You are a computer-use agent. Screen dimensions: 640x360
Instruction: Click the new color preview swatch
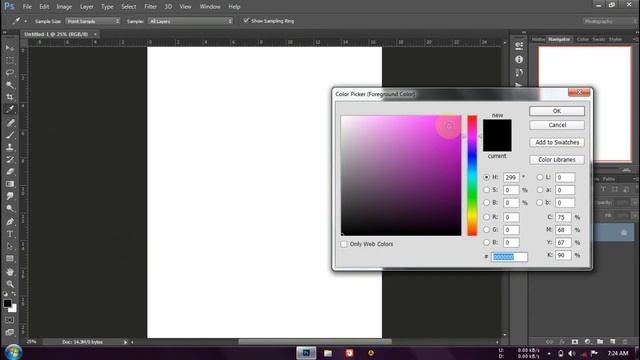pos(497,127)
